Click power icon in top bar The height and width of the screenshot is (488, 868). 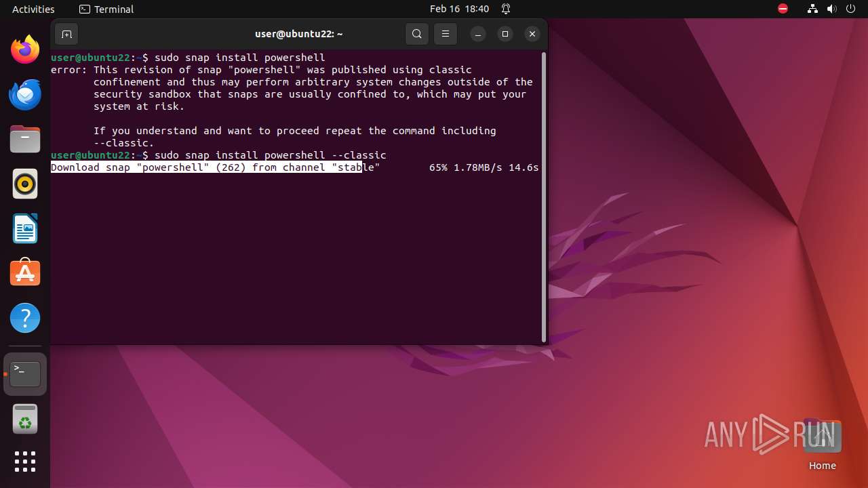[x=850, y=9]
